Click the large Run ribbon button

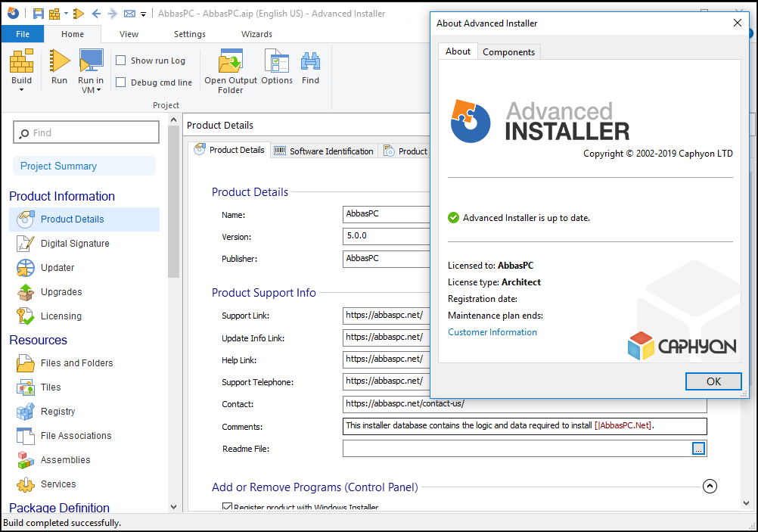(x=60, y=67)
